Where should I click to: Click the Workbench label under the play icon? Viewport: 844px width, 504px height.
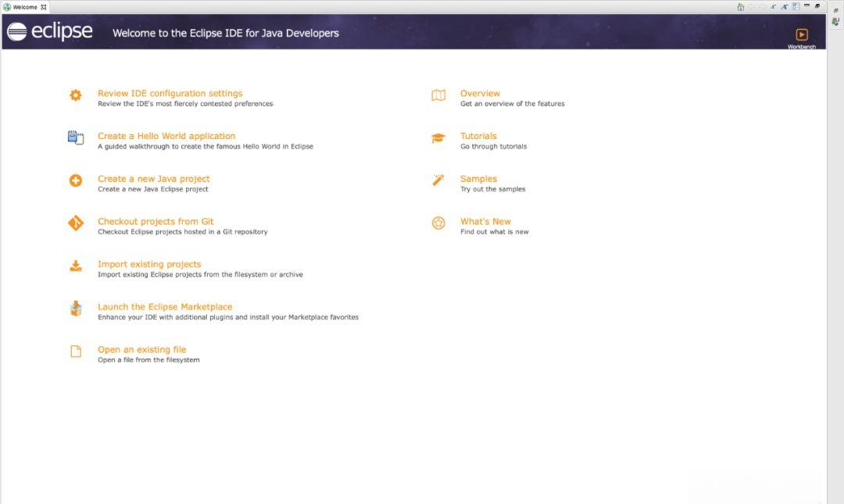802,47
